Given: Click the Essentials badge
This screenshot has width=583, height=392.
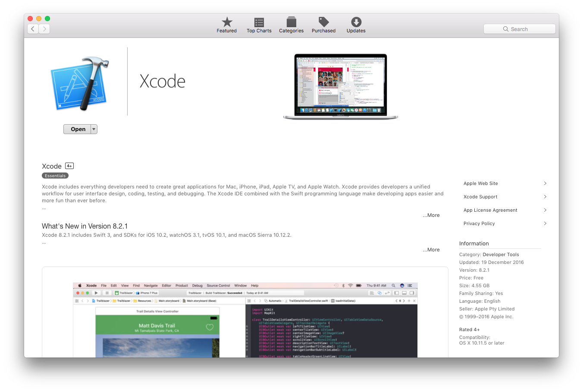Looking at the screenshot, I should [x=55, y=176].
